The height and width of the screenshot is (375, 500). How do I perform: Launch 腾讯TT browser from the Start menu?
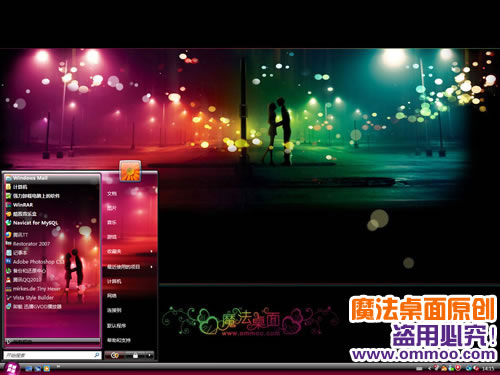coord(52,235)
